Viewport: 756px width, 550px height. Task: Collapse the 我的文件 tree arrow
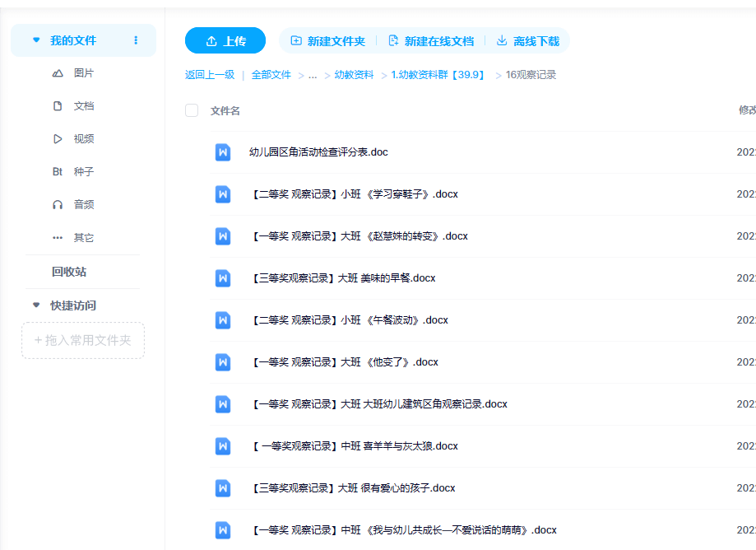[35, 40]
